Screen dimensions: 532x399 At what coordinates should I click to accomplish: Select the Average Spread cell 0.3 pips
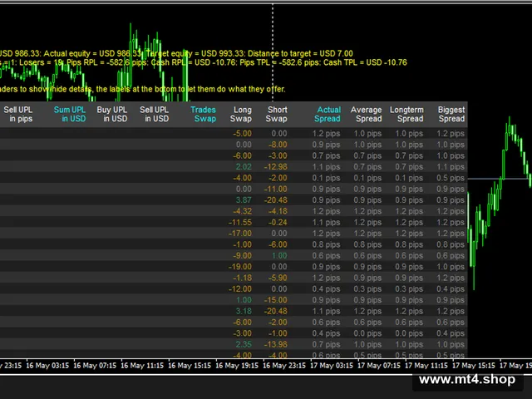click(367, 289)
